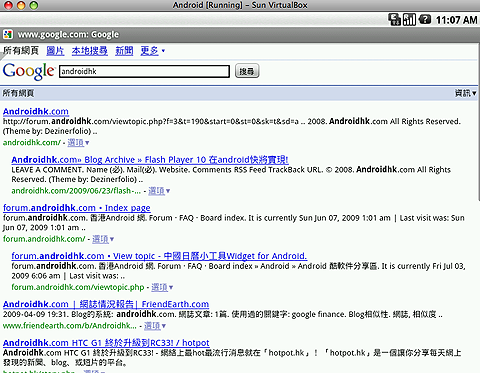The height and width of the screenshot is (373, 480).
Task: Open the 新聞 news tab
Action: (x=124, y=51)
